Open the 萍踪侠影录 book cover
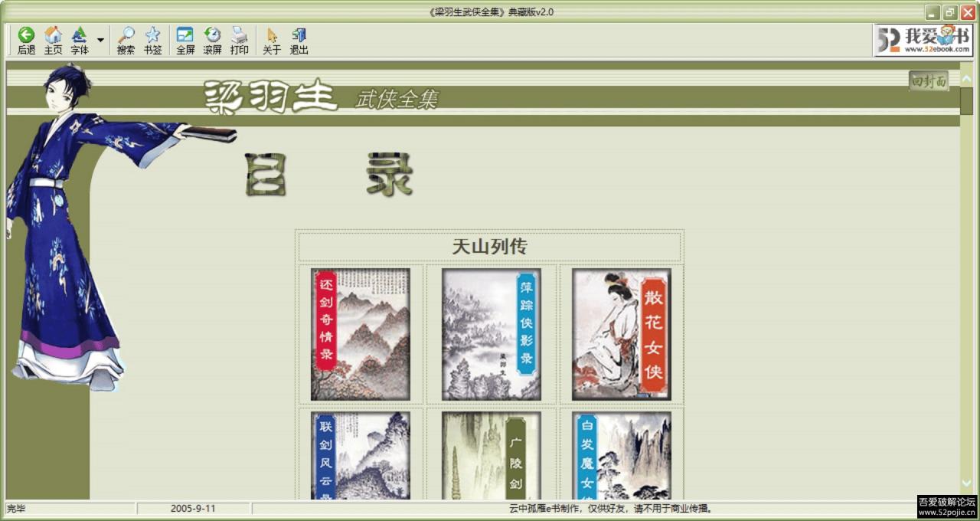980x521 pixels. (x=490, y=334)
